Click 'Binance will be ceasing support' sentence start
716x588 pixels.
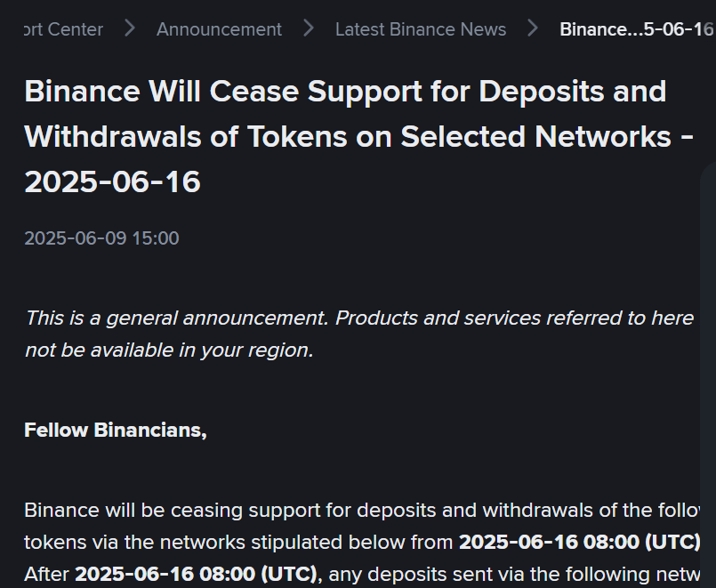[178, 511]
